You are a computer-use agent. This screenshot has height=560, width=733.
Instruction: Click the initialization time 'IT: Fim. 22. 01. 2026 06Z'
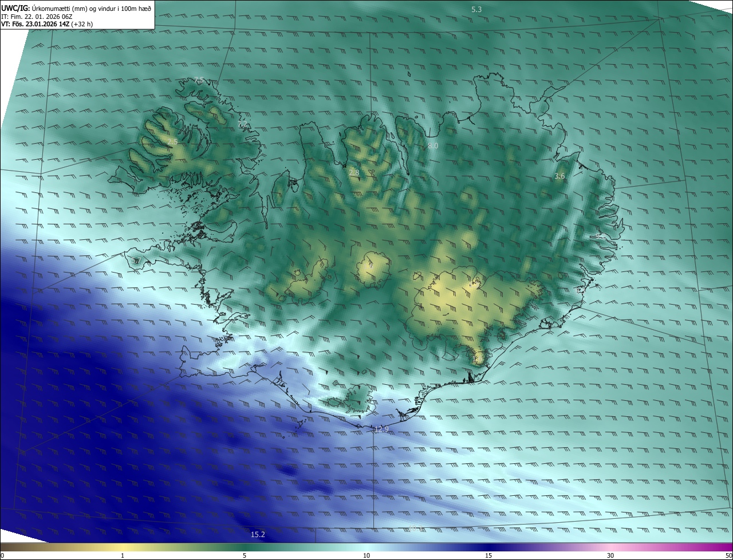tap(36, 17)
